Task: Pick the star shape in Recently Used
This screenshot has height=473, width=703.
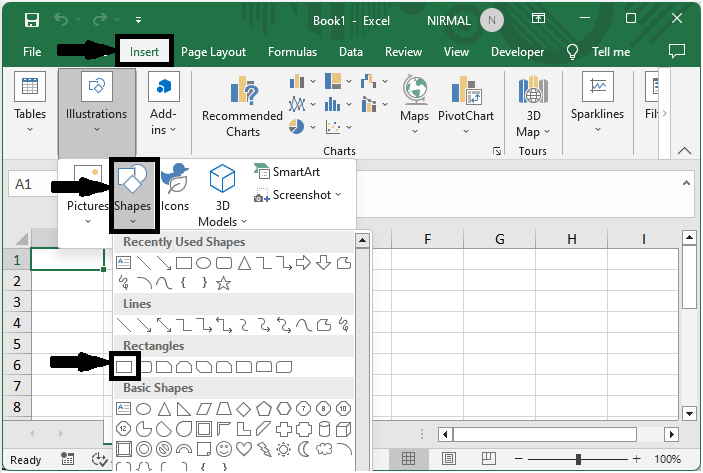Action: (223, 284)
